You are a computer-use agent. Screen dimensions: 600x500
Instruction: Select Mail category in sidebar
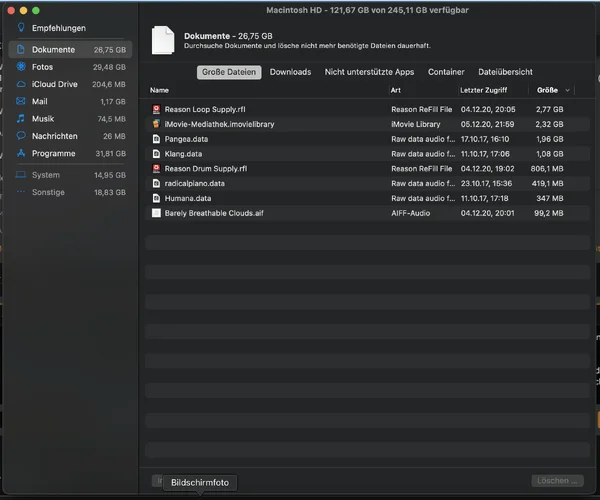point(70,101)
